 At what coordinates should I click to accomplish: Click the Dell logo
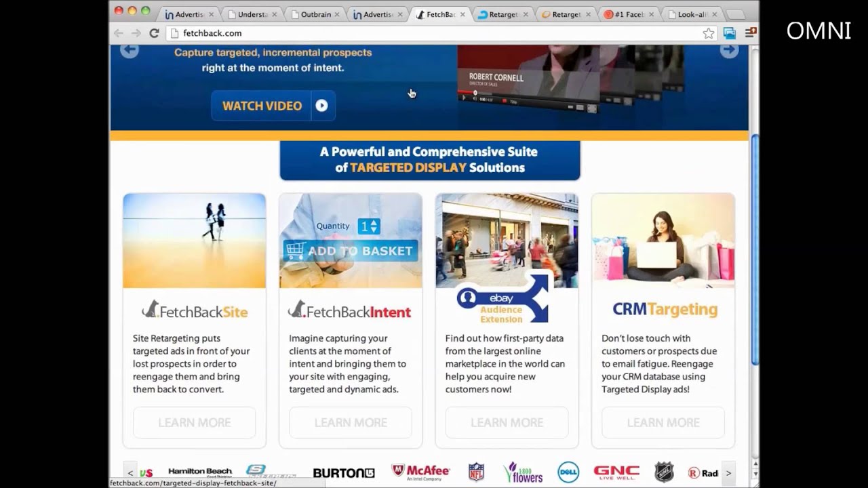[x=568, y=472]
